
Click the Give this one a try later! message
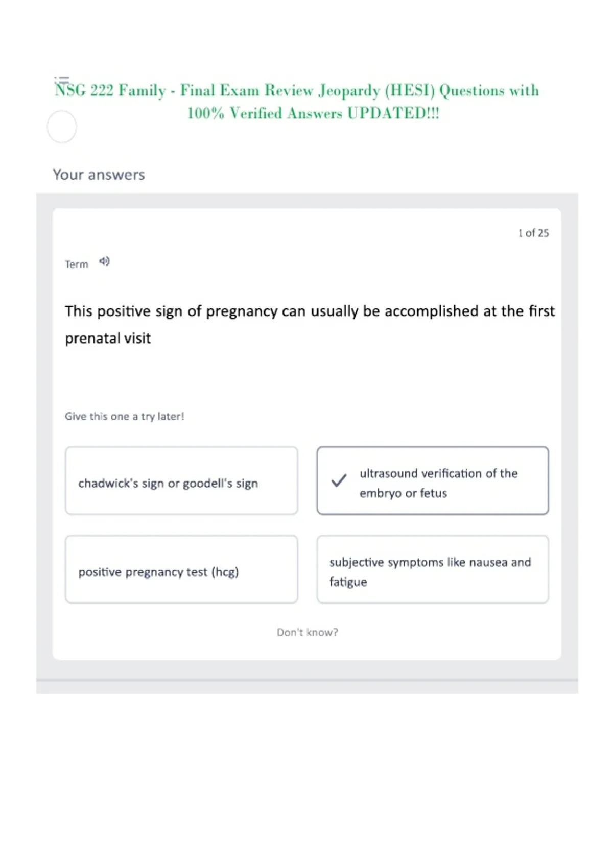124,416
